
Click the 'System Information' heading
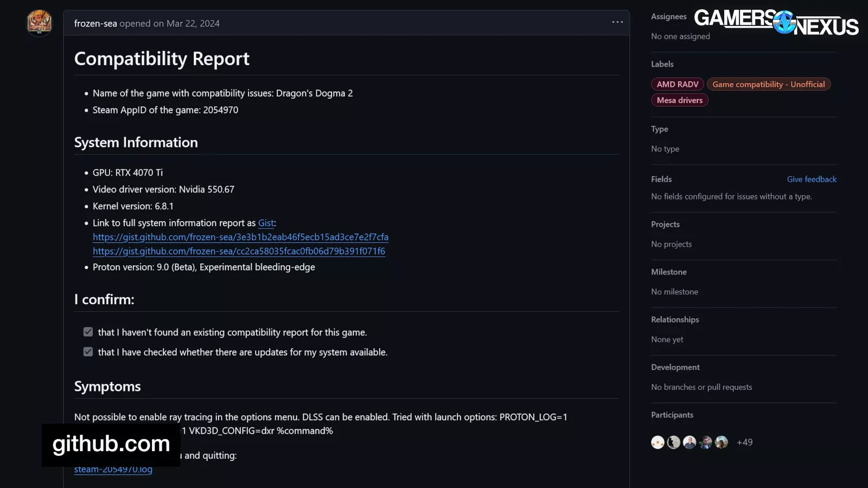136,143
